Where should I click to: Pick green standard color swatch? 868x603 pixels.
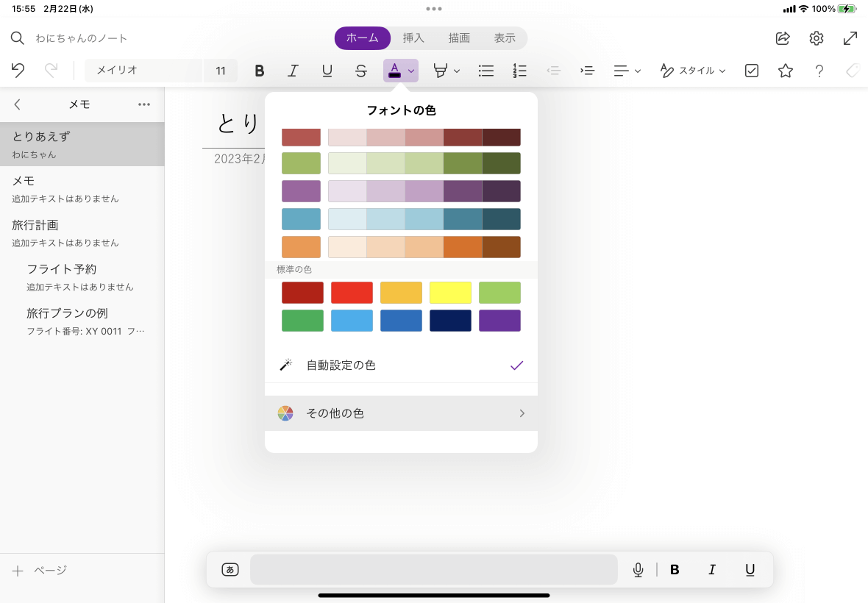303,321
